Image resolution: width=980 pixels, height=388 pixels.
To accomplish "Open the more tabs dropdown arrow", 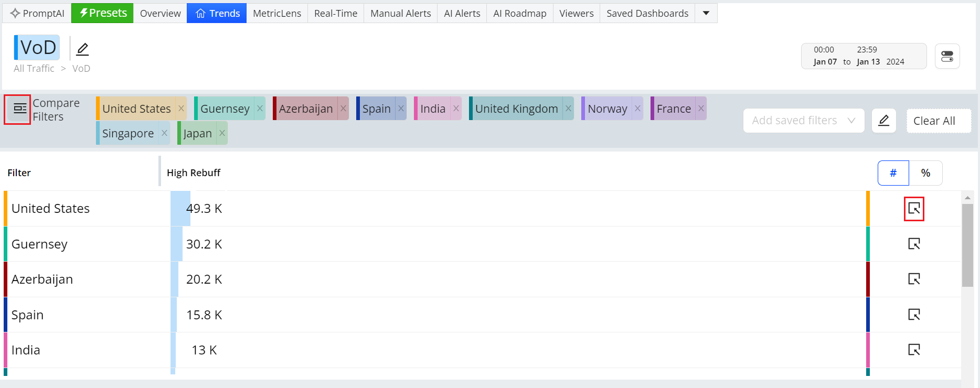I will coord(706,13).
